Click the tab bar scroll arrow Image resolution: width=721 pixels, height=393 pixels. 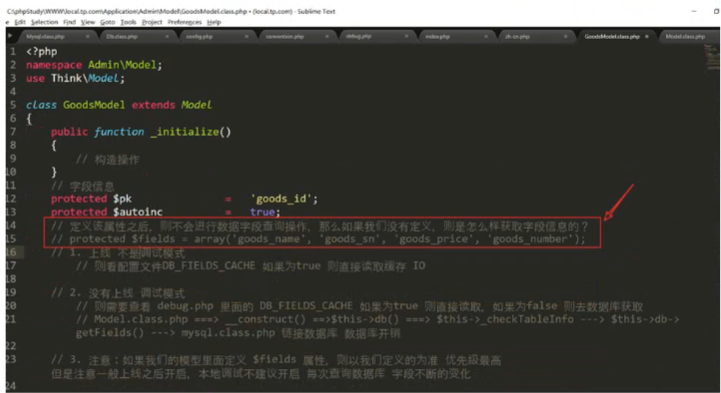tap(10, 36)
